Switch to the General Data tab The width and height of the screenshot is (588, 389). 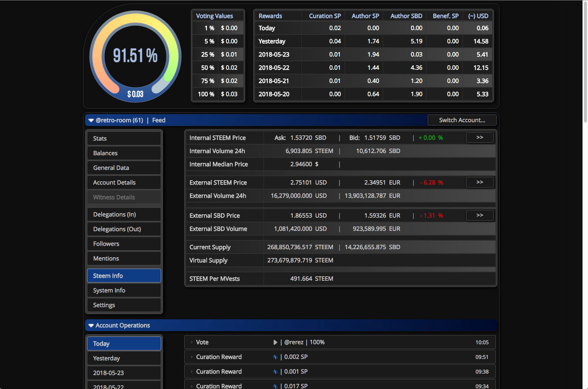124,168
